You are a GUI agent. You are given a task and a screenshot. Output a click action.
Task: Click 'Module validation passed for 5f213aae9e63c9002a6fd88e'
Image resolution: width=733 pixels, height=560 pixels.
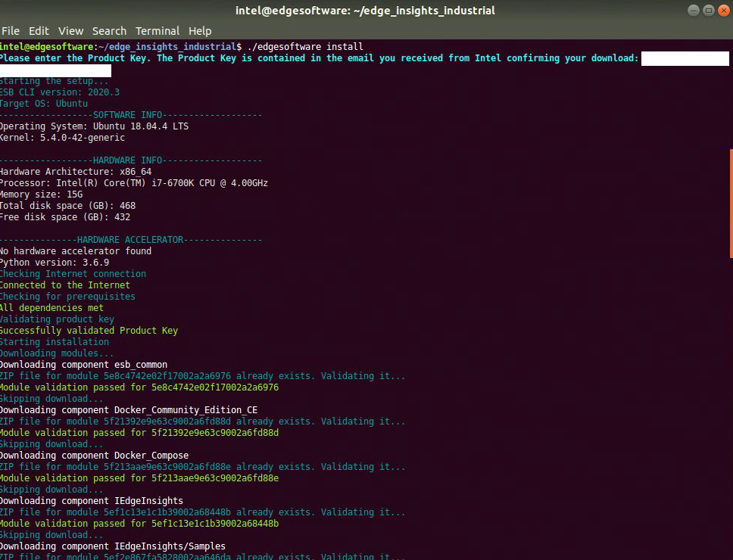pyautogui.click(x=139, y=478)
